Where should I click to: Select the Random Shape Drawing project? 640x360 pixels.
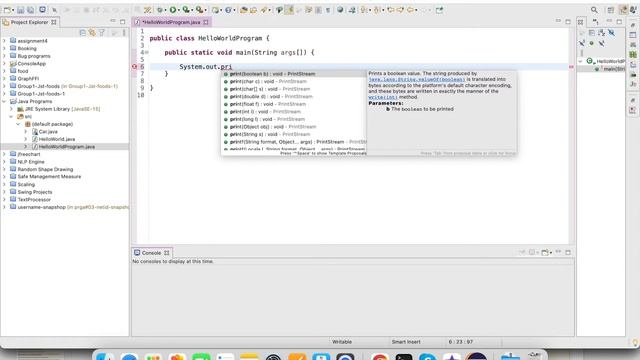point(45,169)
